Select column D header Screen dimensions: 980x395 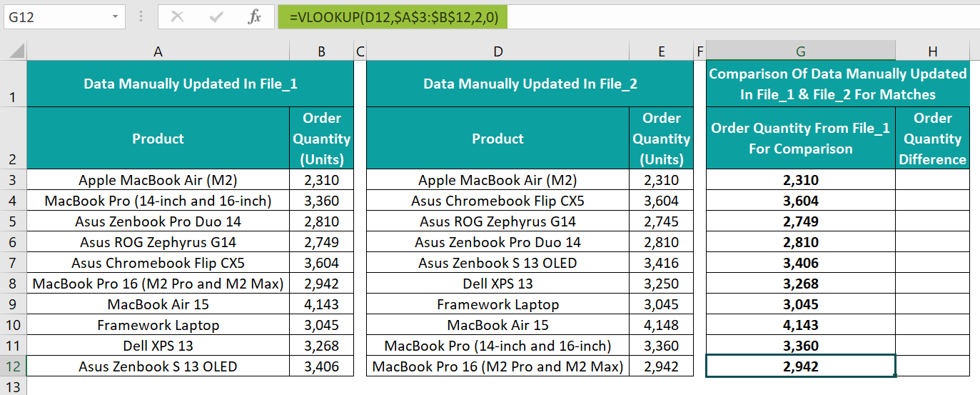[497, 51]
